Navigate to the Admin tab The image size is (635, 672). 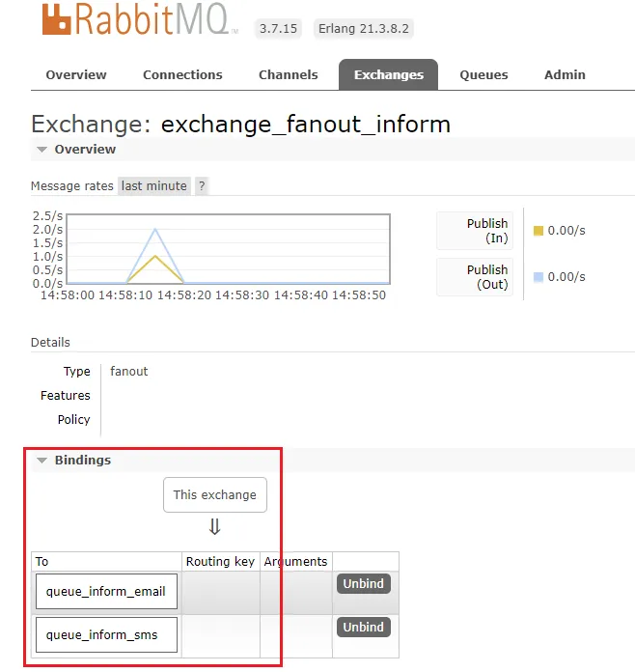[565, 74]
